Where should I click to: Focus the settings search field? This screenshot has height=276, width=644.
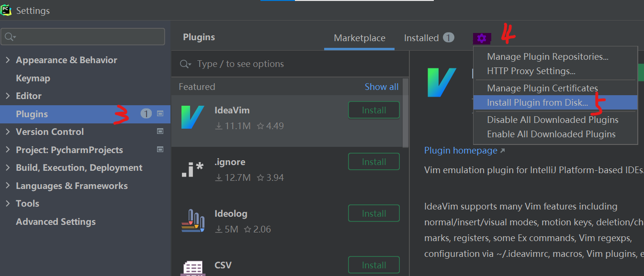click(83, 37)
